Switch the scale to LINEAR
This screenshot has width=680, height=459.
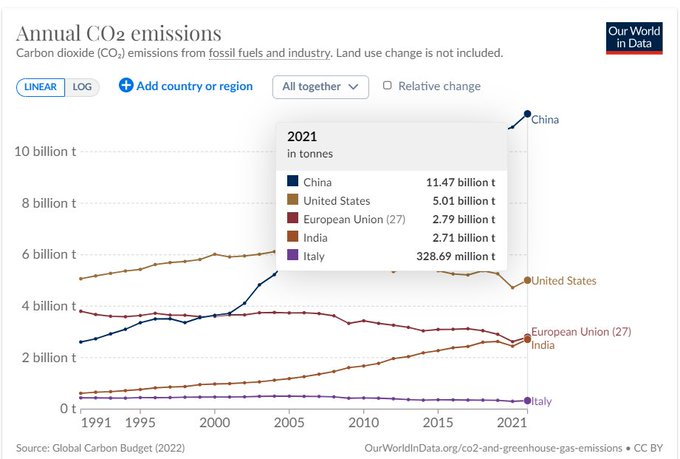pyautogui.click(x=41, y=87)
